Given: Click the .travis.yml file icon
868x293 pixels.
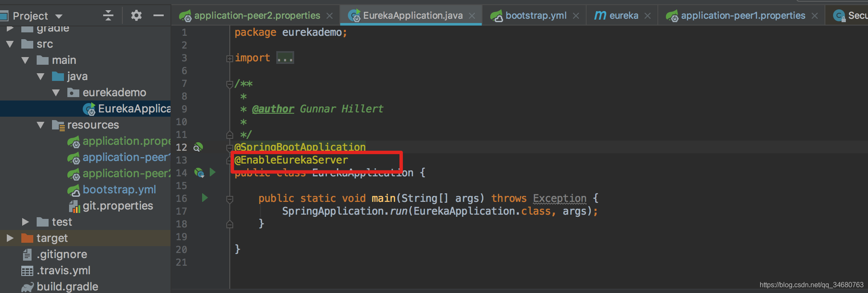Looking at the screenshot, I should pos(27,270).
